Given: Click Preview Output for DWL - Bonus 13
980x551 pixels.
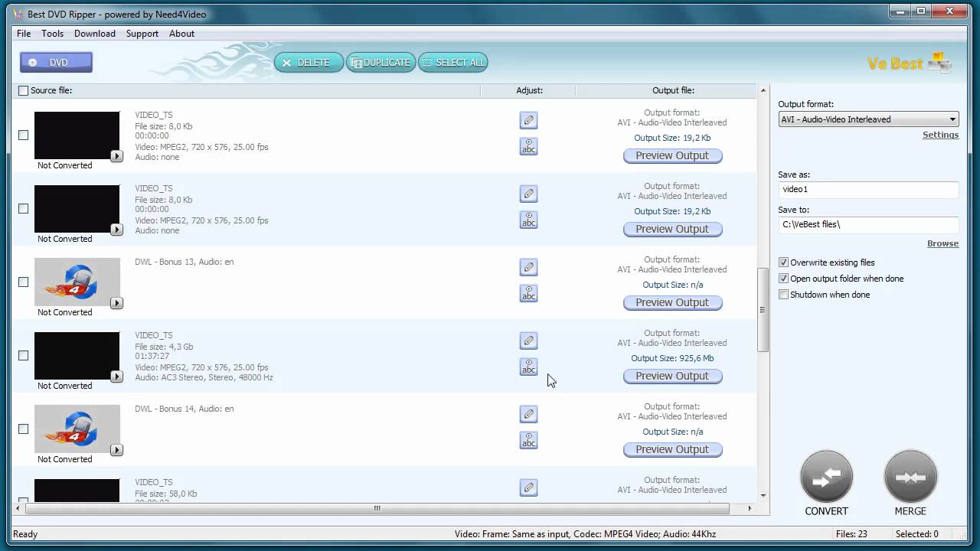Looking at the screenshot, I should (x=672, y=302).
